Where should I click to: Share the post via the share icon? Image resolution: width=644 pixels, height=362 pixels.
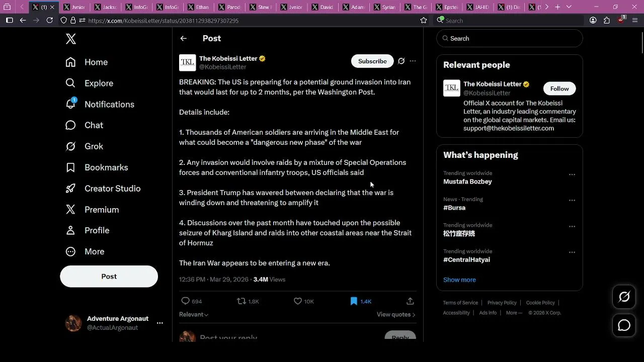pyautogui.click(x=410, y=301)
